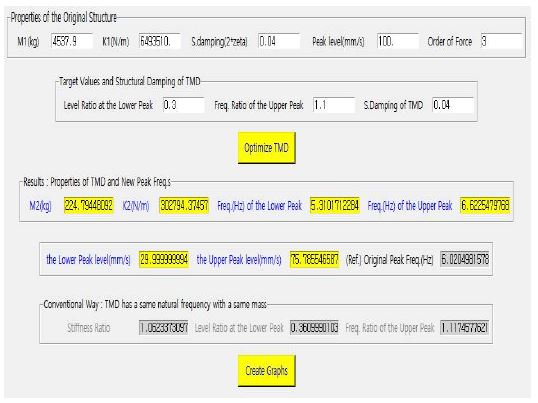Select conventional Level Ratio at Lower Peak value
The height and width of the screenshot is (403, 538).
coord(314,328)
